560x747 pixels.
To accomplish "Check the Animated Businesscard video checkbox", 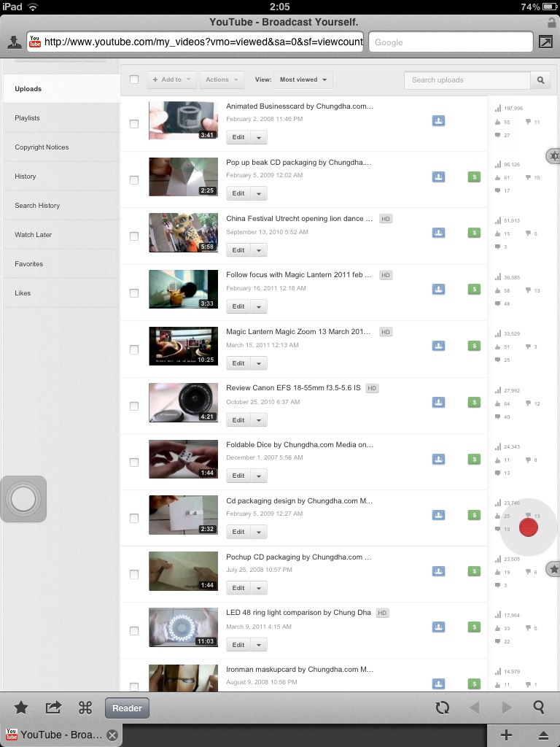I will coord(134,124).
